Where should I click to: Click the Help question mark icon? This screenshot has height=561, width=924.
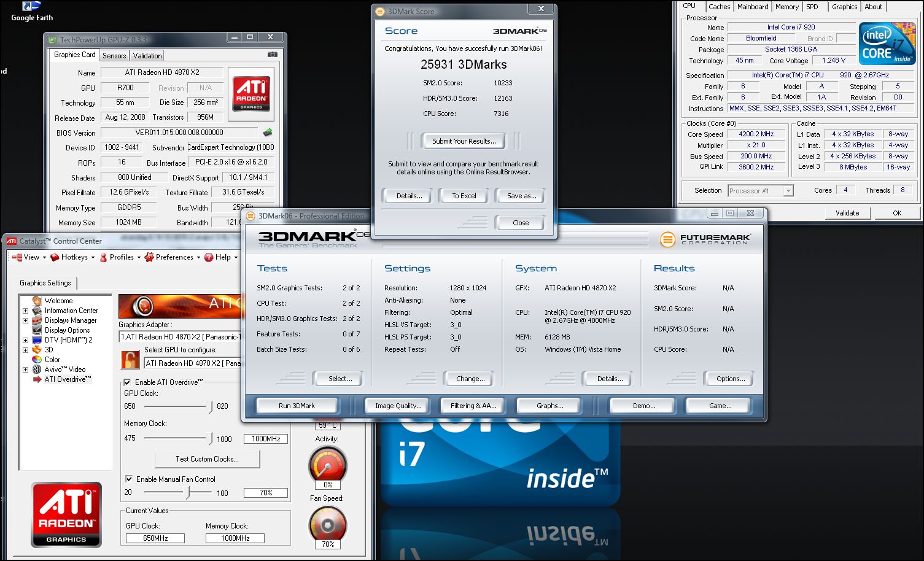click(209, 257)
